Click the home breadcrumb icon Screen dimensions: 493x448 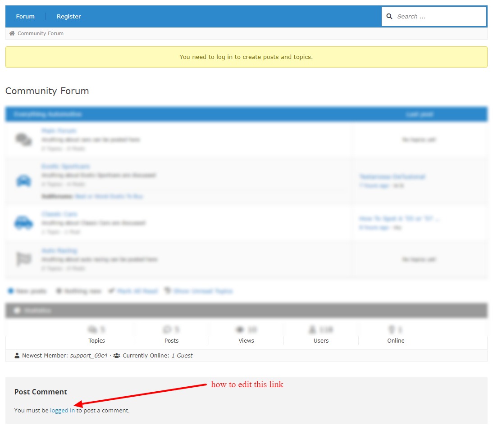point(12,33)
